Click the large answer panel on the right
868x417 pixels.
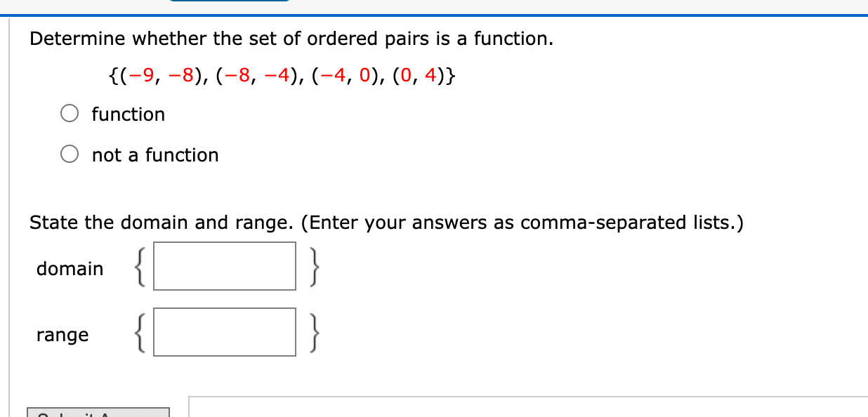pyautogui.click(x=527, y=407)
